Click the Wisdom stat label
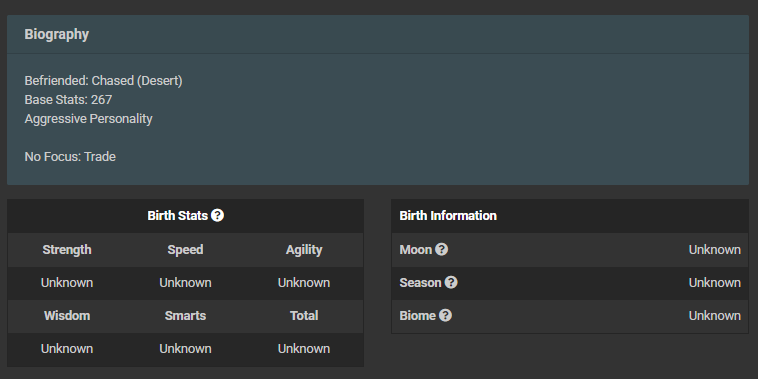This screenshot has width=758, height=379. 67,316
